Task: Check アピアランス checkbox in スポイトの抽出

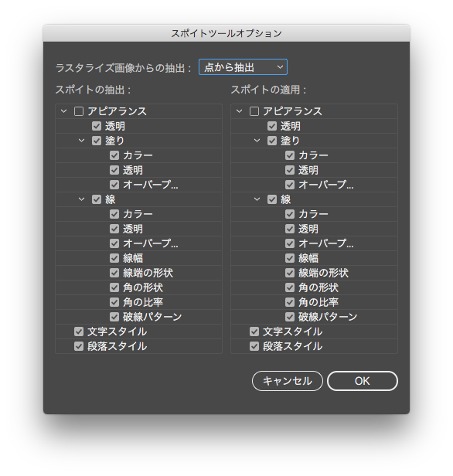Action: 79,111
